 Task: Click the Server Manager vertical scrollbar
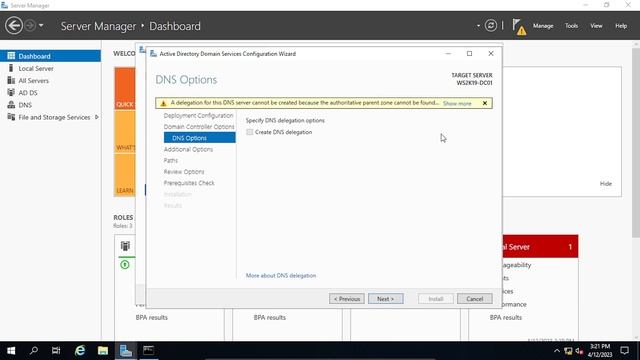(x=636, y=142)
